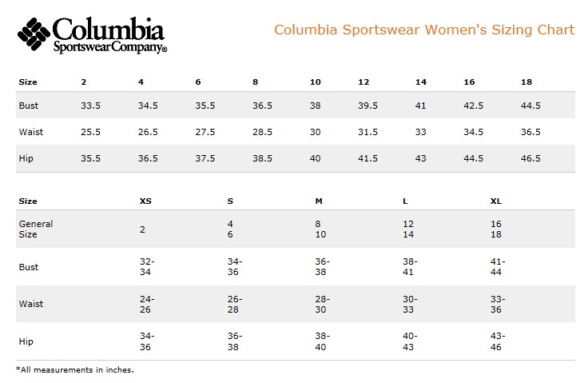
Task: Select the XL column header
Action: coord(496,201)
